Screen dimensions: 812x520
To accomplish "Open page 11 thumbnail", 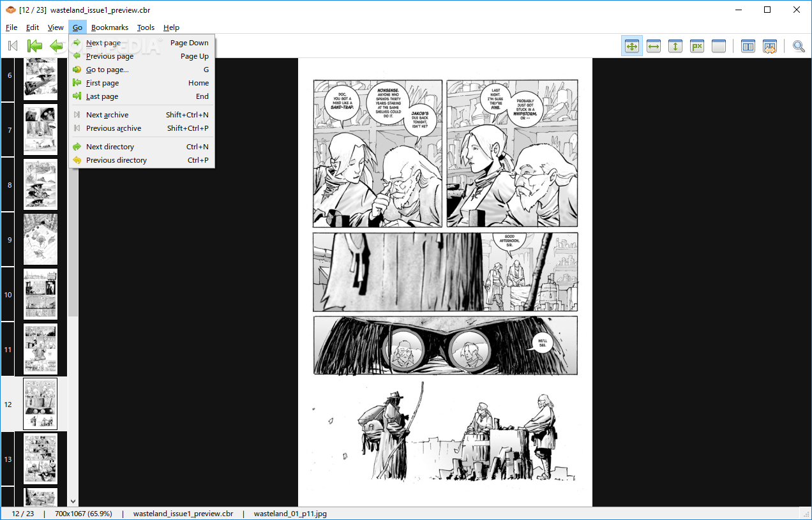I will coord(40,349).
